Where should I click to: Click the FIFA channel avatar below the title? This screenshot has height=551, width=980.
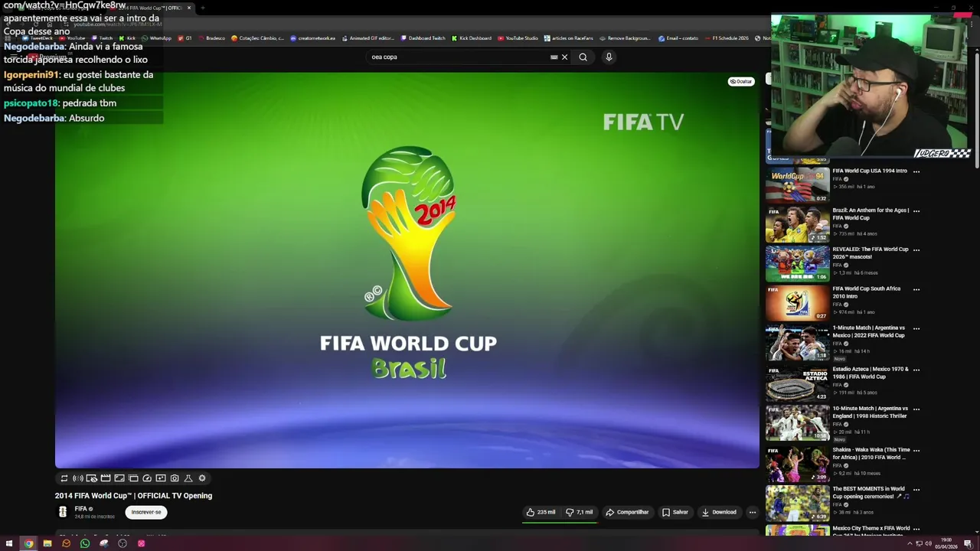pos(63,512)
